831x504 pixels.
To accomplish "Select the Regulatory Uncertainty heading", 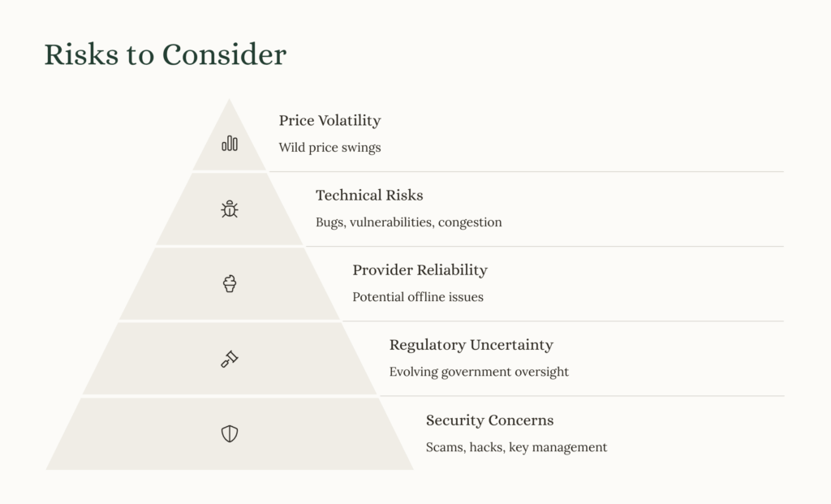I will pos(471,345).
